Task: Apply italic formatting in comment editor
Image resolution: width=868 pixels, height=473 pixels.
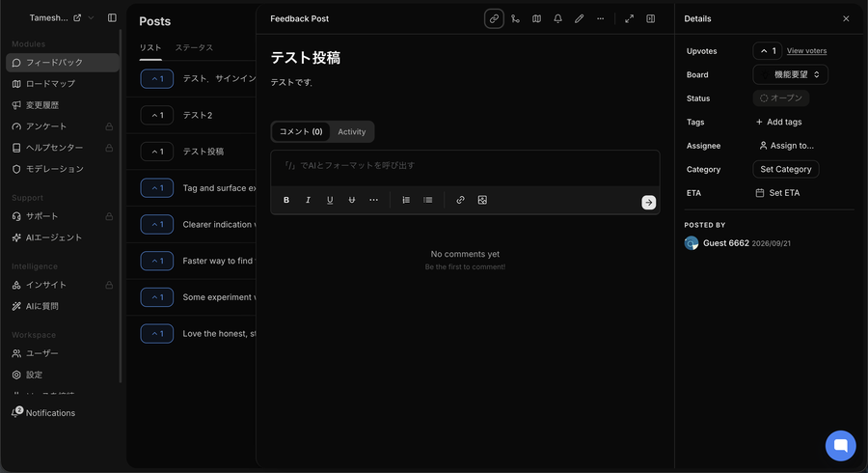Action: [x=308, y=200]
